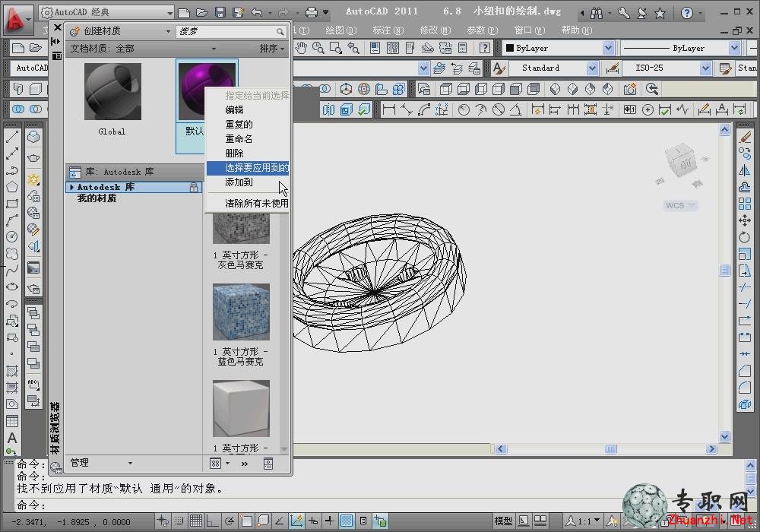
Task: Open the 帮助 menu
Action: pos(577,30)
